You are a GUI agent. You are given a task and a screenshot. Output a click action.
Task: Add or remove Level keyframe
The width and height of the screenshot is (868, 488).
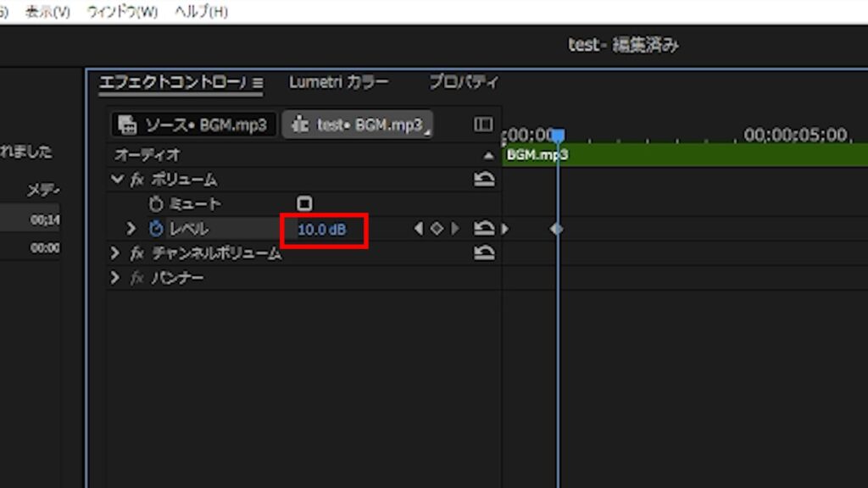[437, 228]
